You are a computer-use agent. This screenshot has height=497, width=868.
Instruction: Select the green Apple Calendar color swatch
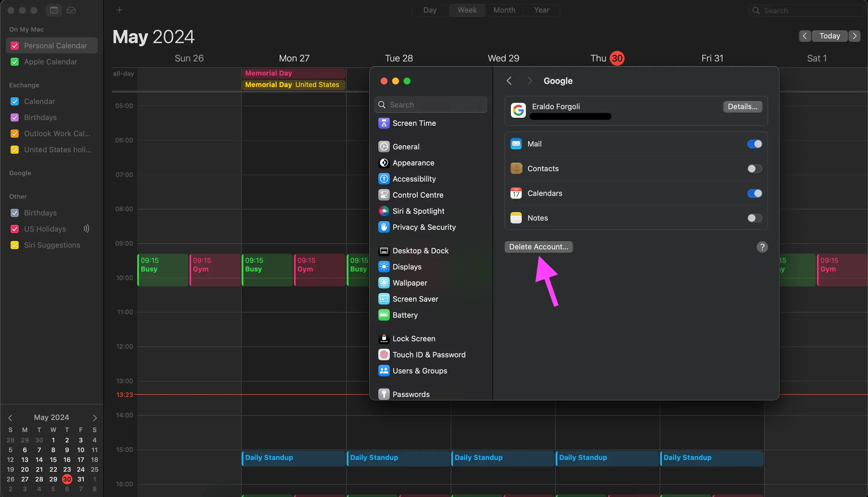(15, 62)
